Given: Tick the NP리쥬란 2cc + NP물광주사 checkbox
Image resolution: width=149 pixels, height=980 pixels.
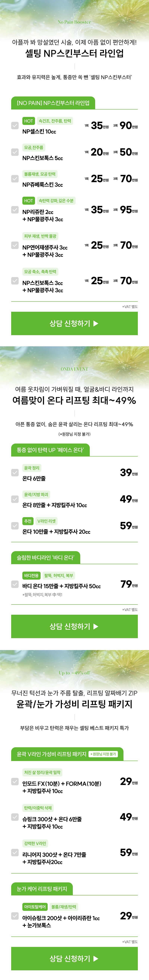Looking at the screenshot, I should coord(15,210).
